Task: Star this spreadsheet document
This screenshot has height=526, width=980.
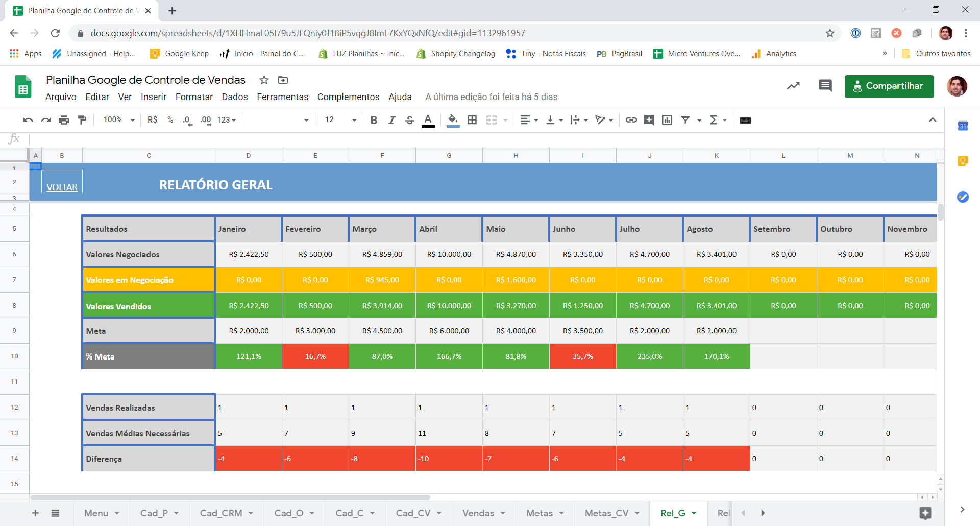Action: tap(264, 80)
